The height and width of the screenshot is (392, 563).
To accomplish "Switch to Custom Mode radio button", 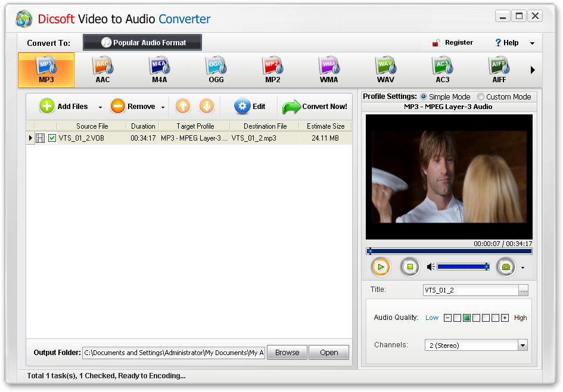I will click(480, 97).
